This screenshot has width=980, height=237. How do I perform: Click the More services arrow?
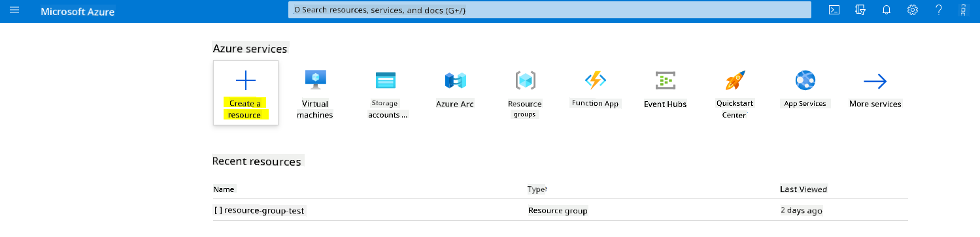(x=875, y=82)
